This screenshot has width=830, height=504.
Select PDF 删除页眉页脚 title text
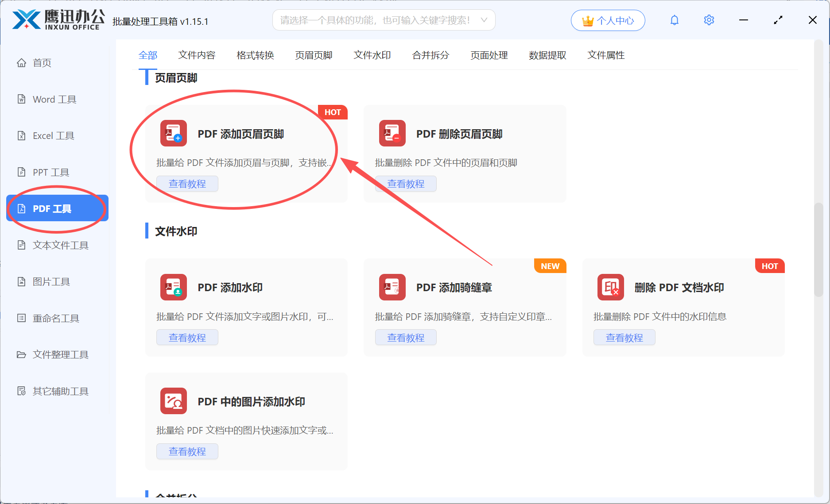pyautogui.click(x=459, y=134)
